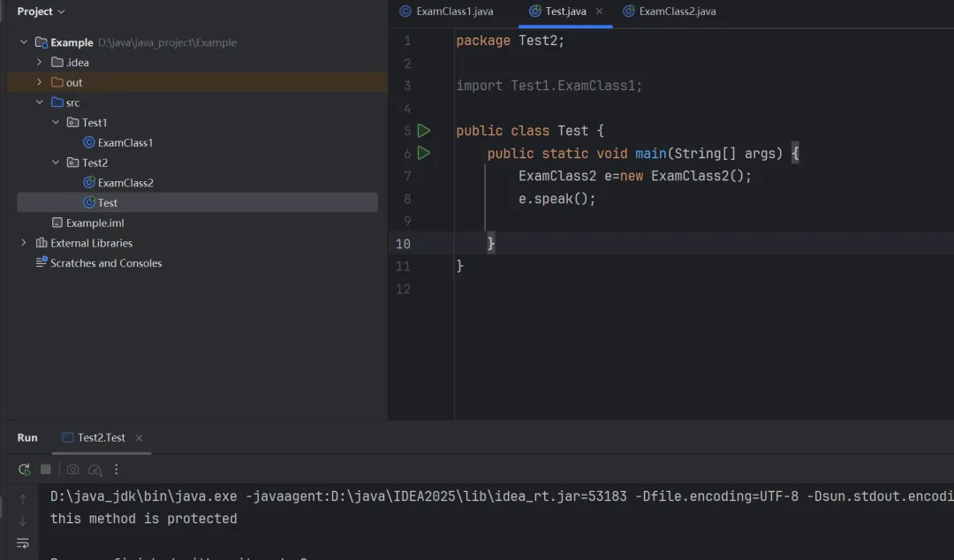
Task: Click the green run arrow beside class Test
Action: pyautogui.click(x=424, y=131)
